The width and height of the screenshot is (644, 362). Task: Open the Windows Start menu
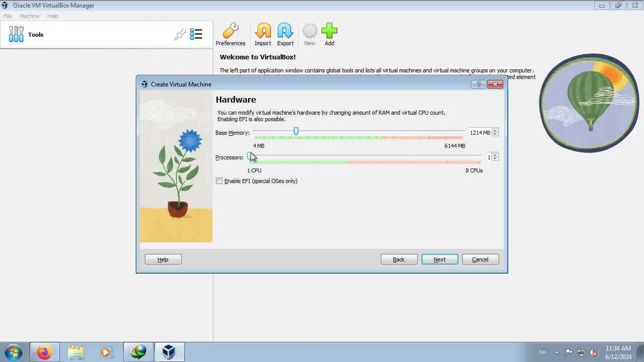13,352
